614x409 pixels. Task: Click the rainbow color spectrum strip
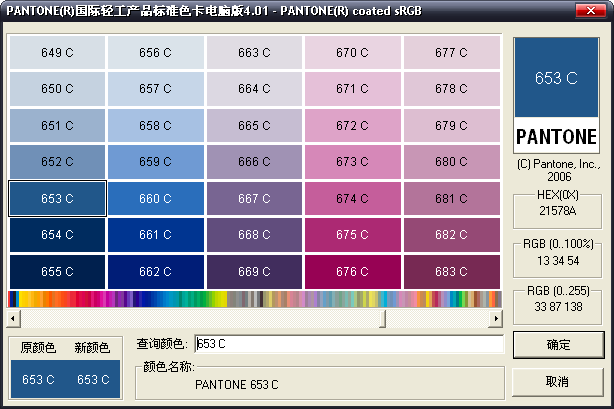[x=255, y=299]
